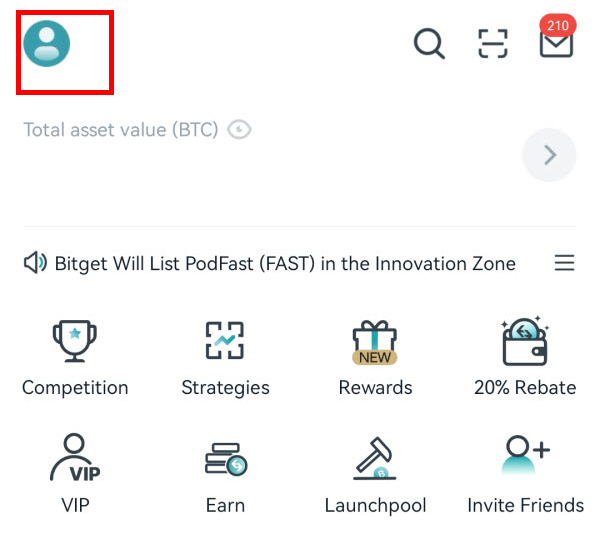Open the Rewards gift box icon
The width and height of the screenshot is (600, 541).
pyautogui.click(x=375, y=342)
